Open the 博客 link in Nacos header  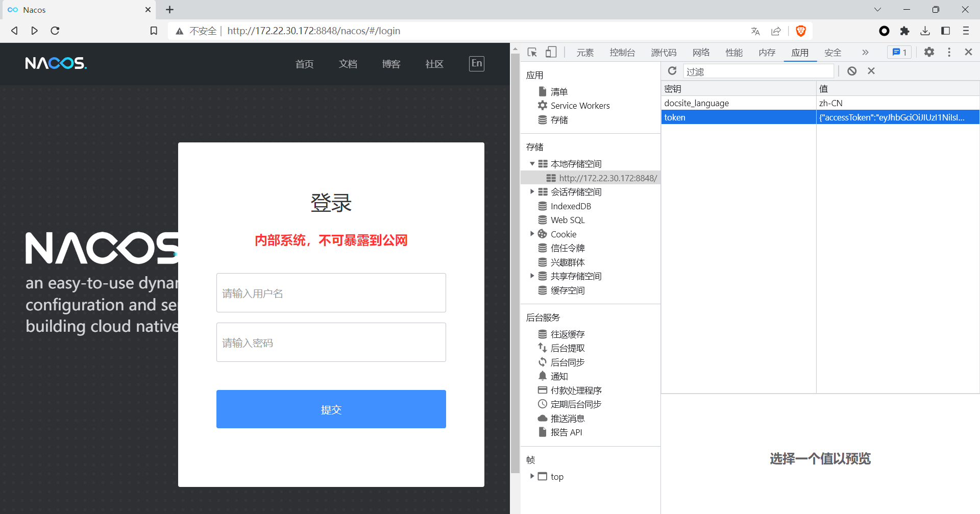[391, 64]
